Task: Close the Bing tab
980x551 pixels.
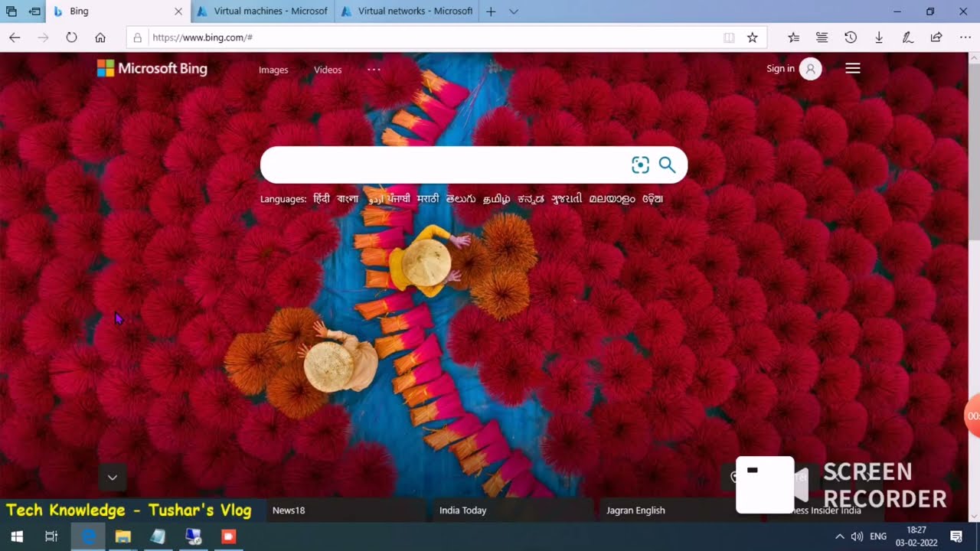Action: tap(178, 11)
